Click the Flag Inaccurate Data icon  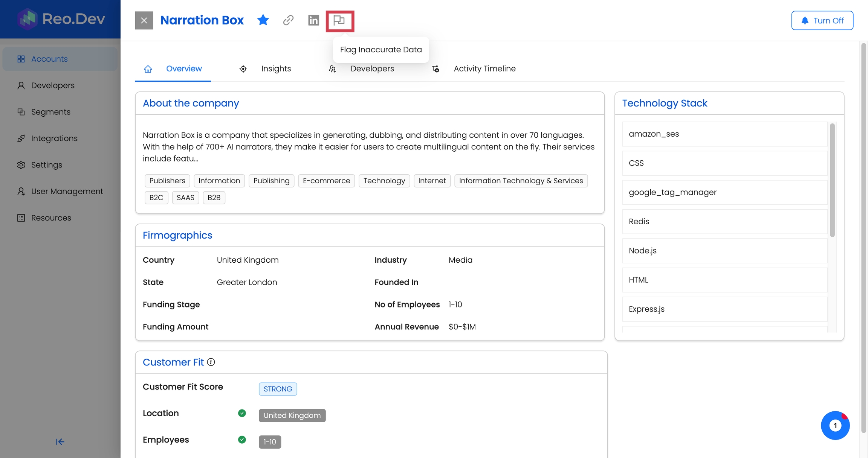coord(339,21)
